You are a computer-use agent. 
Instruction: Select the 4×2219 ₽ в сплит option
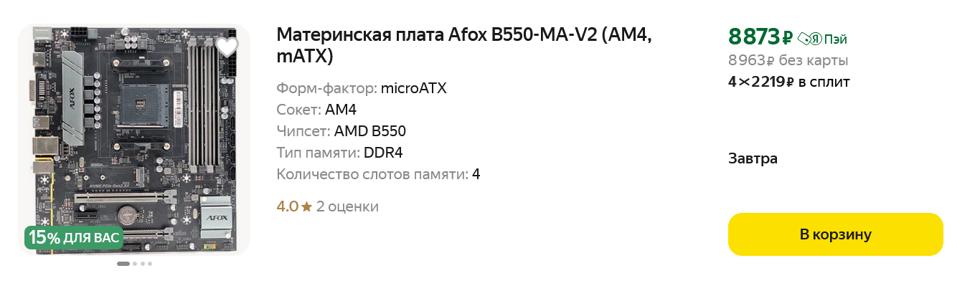click(788, 82)
